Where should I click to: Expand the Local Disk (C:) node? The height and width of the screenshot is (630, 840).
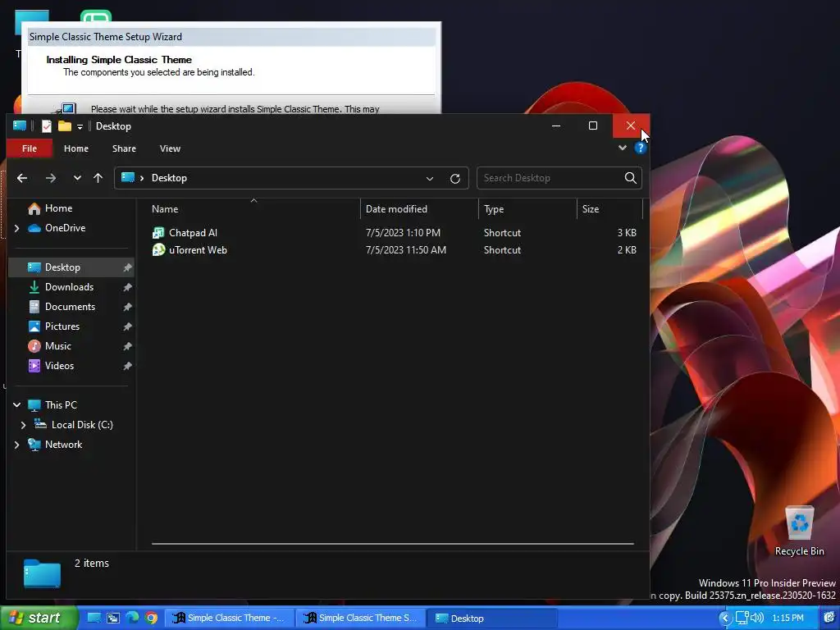pyautogui.click(x=23, y=425)
